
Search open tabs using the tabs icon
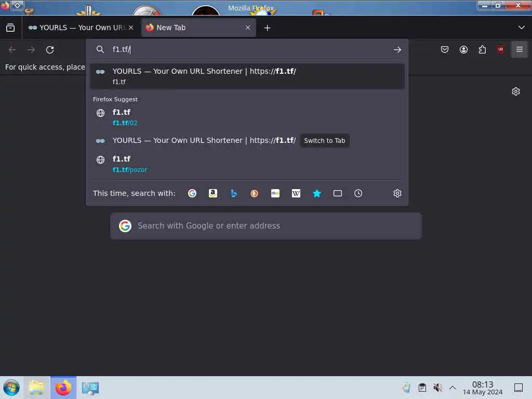338,193
